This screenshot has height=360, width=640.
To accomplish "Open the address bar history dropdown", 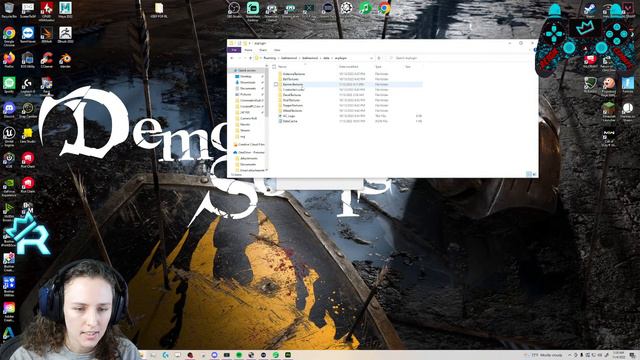I will [x=371, y=58].
